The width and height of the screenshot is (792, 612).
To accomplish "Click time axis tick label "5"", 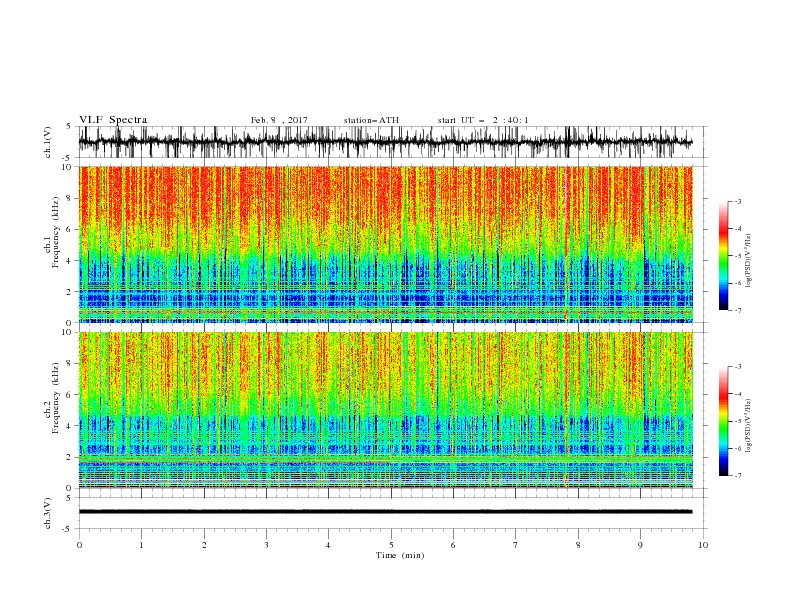I will (391, 545).
